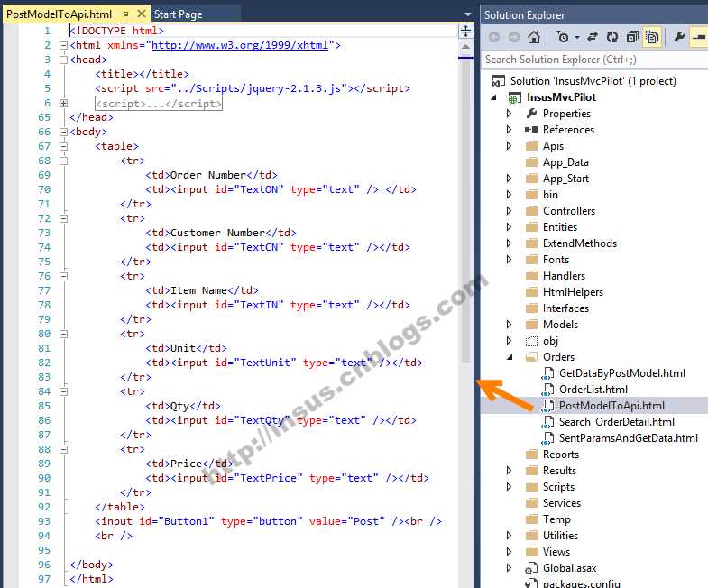Expand the bin folder
Viewport: 708px width, 588px height.
[510, 195]
